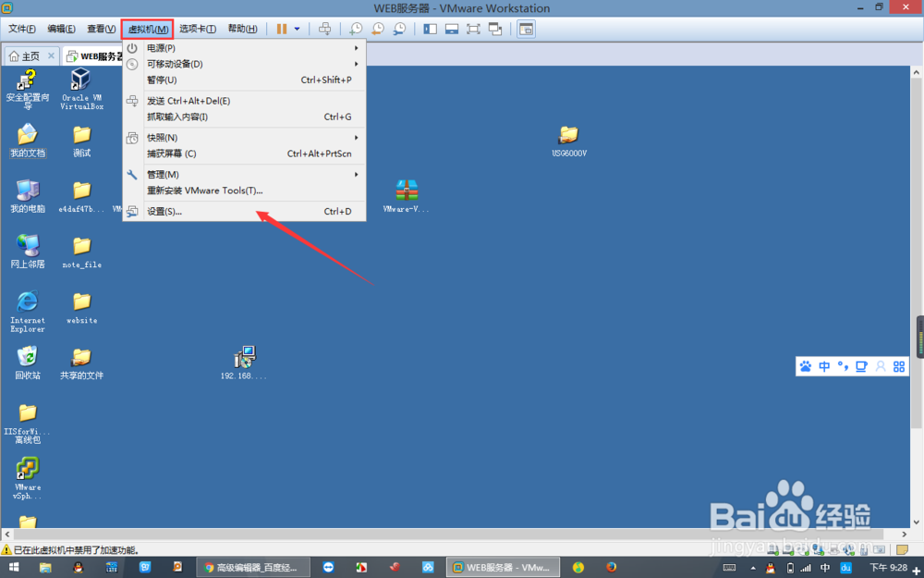Click the Baidu paw icon on IME bar
Viewport: 924px width, 578px height.
(x=806, y=366)
